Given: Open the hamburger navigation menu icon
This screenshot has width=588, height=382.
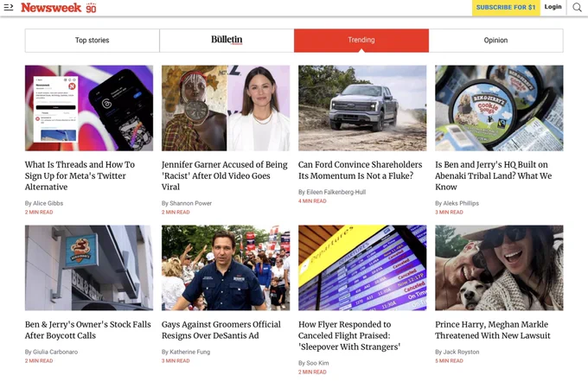Looking at the screenshot, I should (x=9, y=7).
